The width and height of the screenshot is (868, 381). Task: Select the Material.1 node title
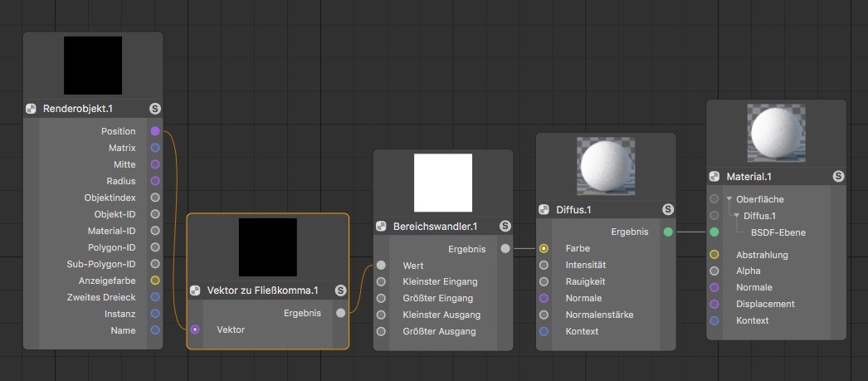749,177
